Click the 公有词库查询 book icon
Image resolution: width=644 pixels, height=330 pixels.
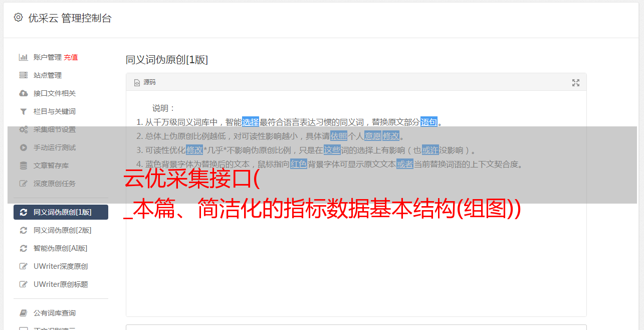[23, 313]
